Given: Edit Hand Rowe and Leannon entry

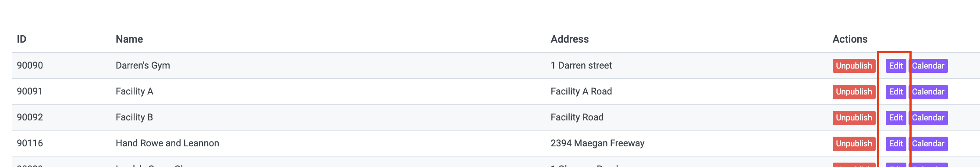Looking at the screenshot, I should (896, 144).
